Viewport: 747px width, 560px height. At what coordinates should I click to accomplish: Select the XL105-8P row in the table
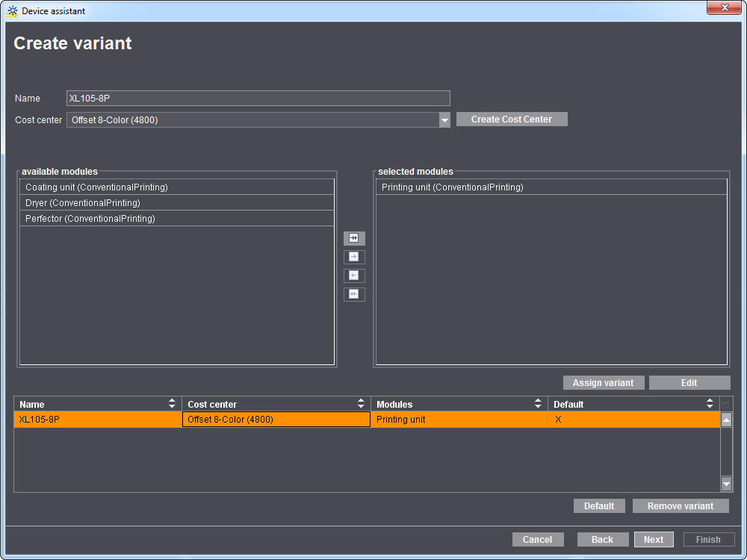[98, 419]
